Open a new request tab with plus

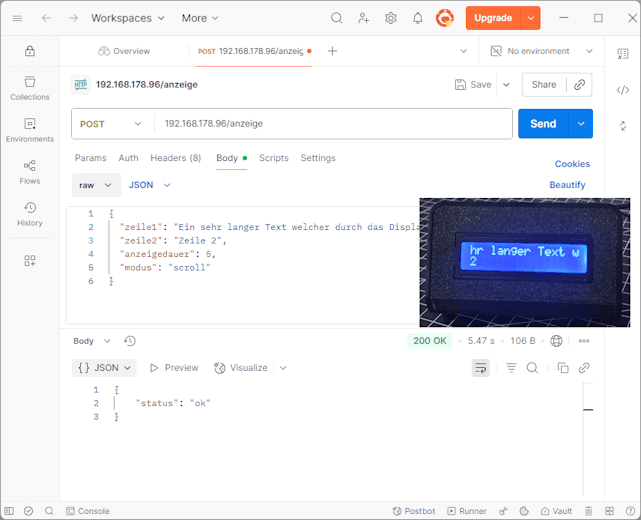pos(333,51)
